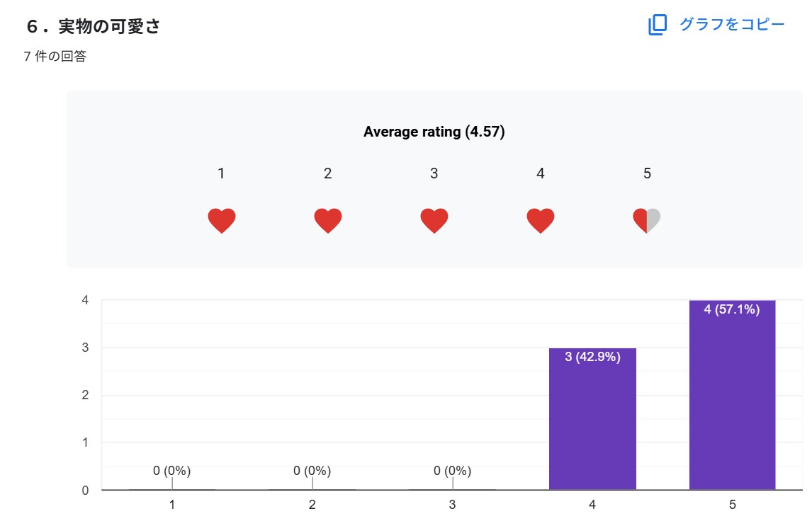Click the 4 (57.1%) bar label
Screen dimensions: 812x521
coord(732,309)
